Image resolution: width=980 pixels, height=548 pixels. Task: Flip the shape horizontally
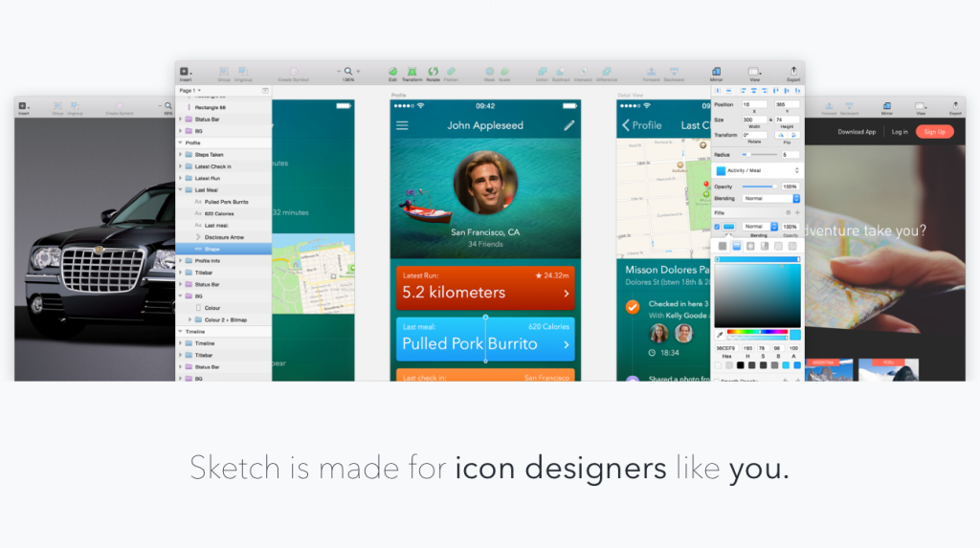[x=781, y=135]
